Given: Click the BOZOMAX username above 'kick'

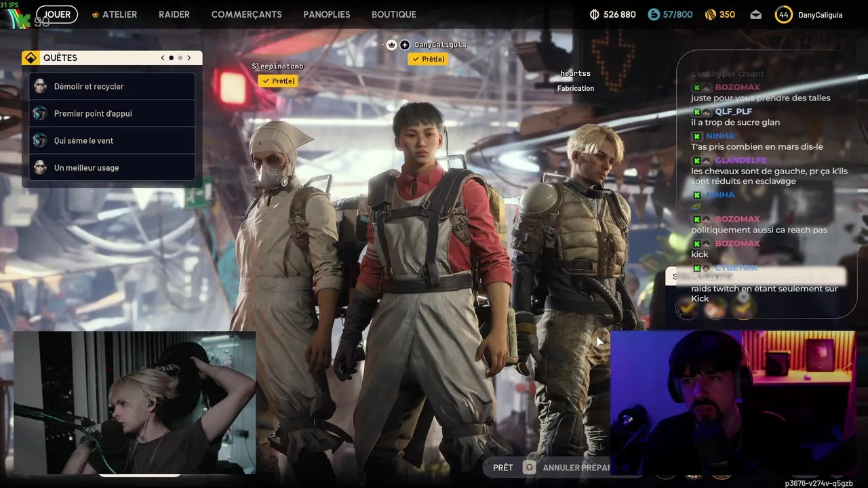Looking at the screenshot, I should [737, 243].
